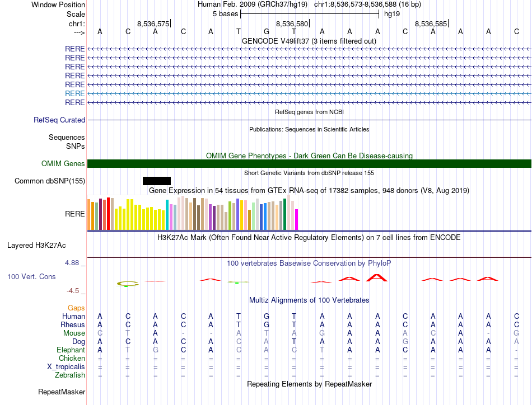Click the Common dbSNP(155) track label

click(50, 181)
